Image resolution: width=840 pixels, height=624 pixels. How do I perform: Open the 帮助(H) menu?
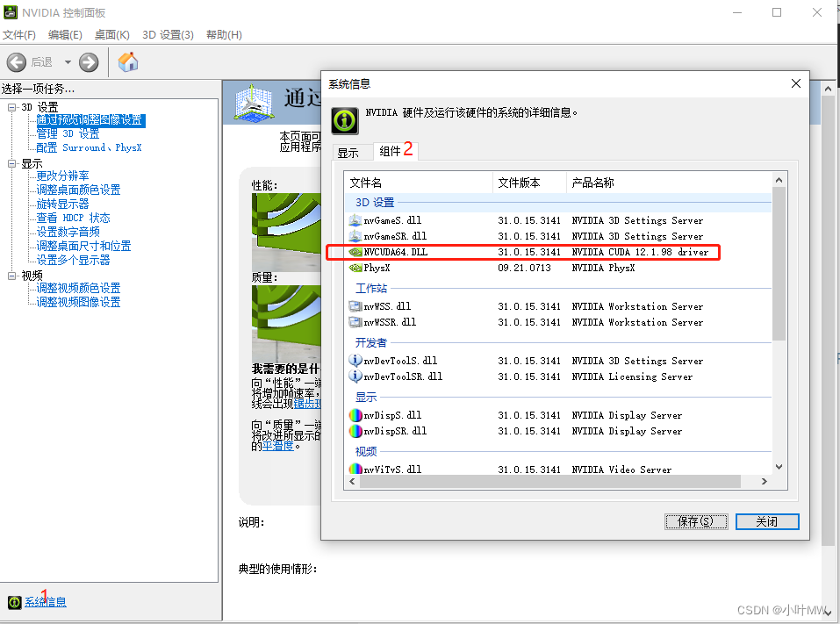[224, 35]
